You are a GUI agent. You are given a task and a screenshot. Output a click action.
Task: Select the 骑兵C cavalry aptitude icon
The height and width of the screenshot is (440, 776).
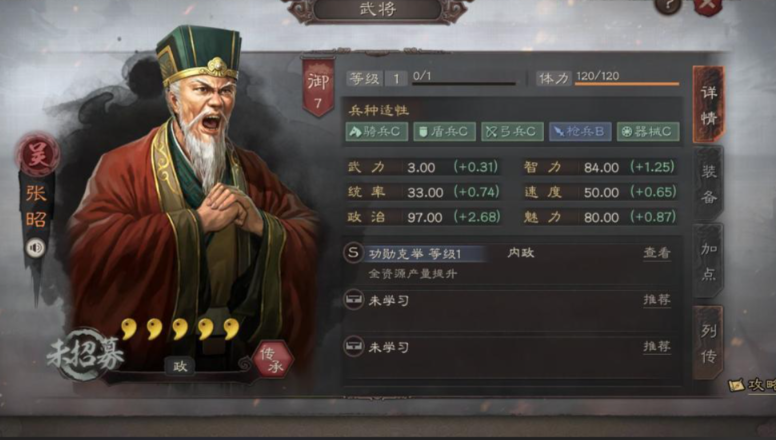(377, 132)
